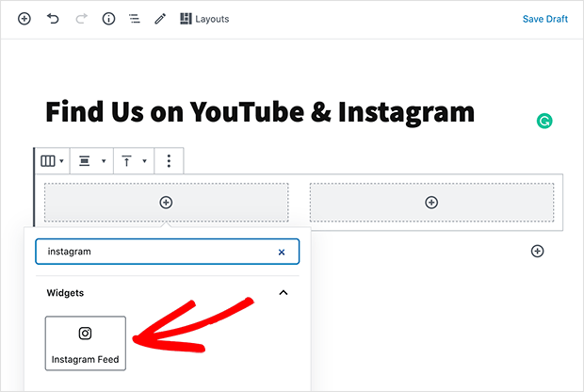Click Save Draft link
This screenshot has height=392, width=584.
tap(544, 19)
